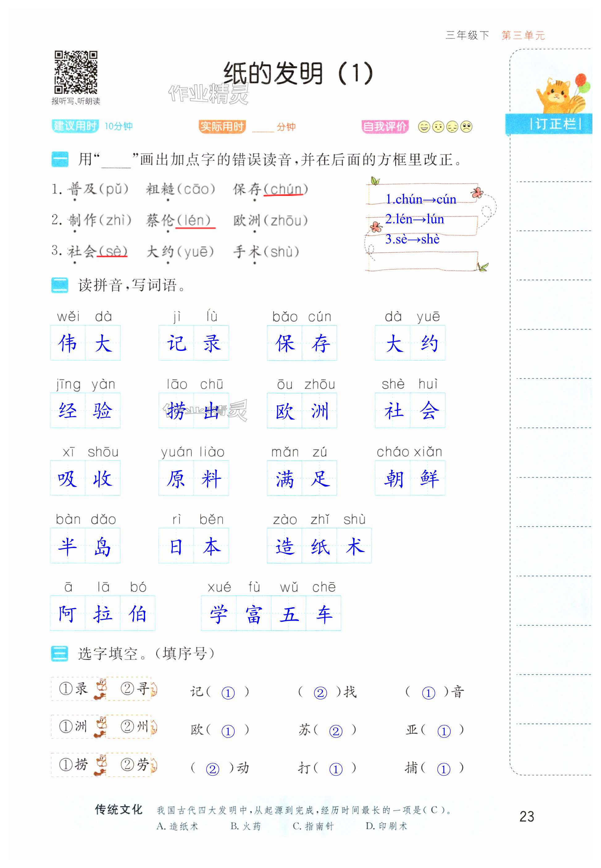Click the blue section two marker
Image resolution: width=601 pixels, height=868 pixels.
60,285
